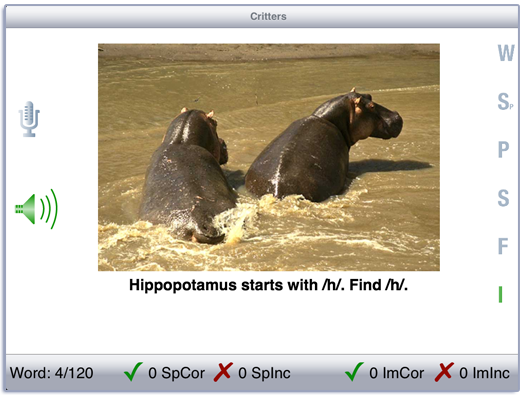
Task: Click the '0 SpInc' count text
Action: [x=264, y=373]
